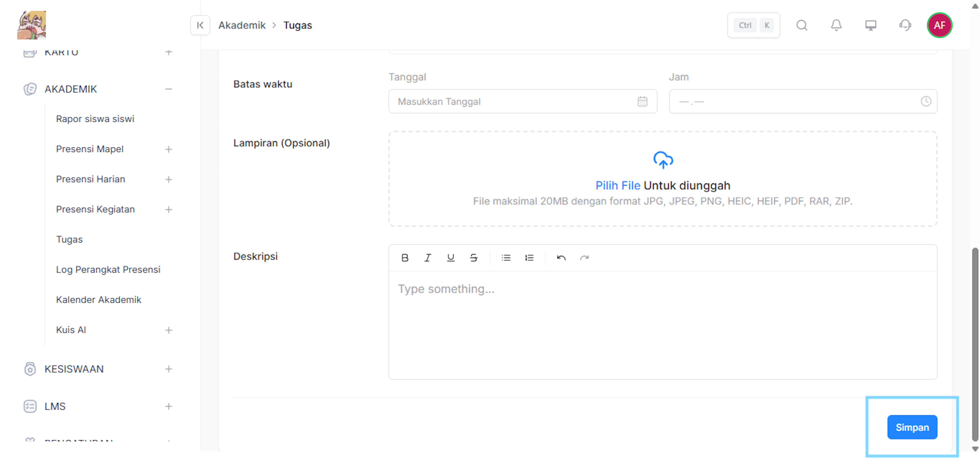Image resolution: width=980 pixels, height=458 pixels.
Task: Click the cloud upload icon
Action: point(663,160)
